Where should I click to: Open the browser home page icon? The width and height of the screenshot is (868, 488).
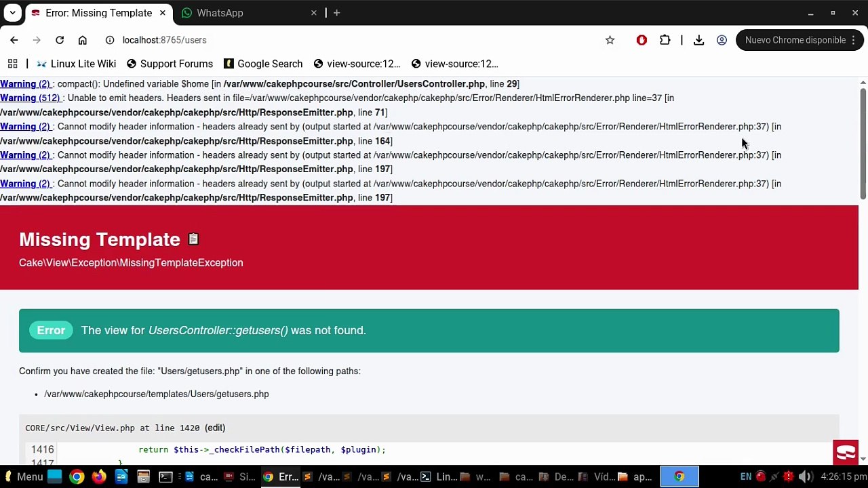(83, 40)
